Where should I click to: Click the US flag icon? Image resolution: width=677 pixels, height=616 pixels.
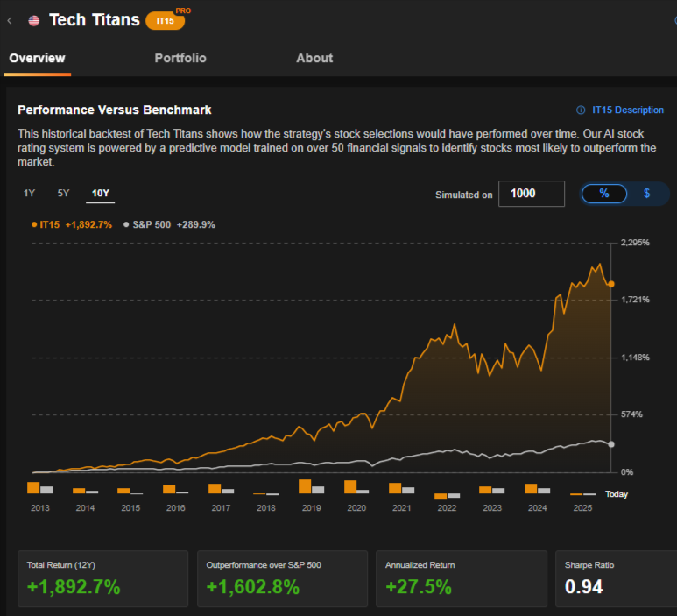[x=33, y=20]
